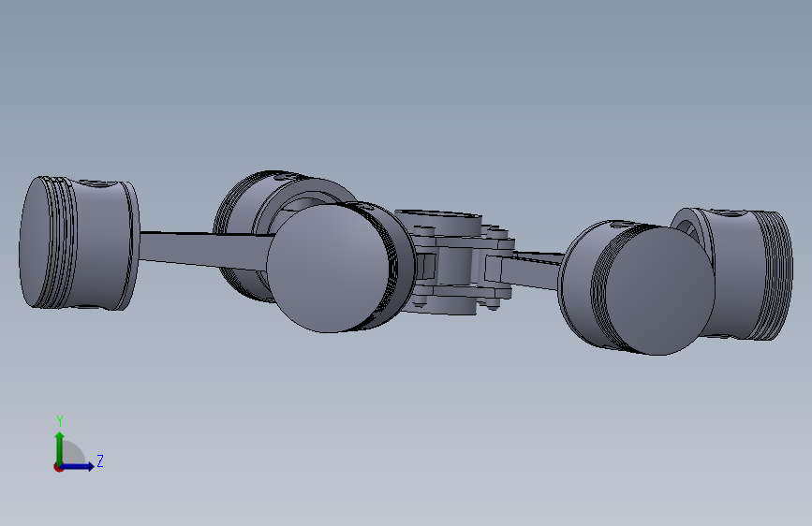Select the long connecting rod on left
This screenshot has height=526, width=812.
tap(207, 250)
